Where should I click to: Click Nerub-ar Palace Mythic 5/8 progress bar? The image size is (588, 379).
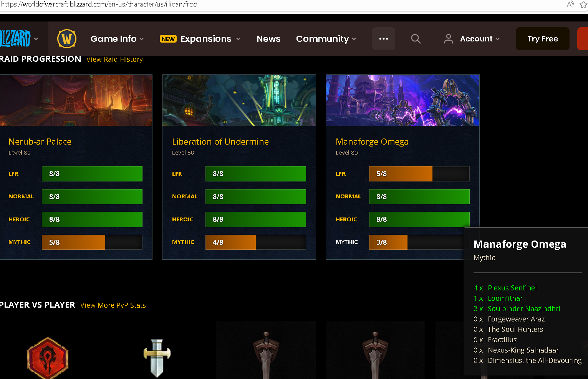pyautogui.click(x=92, y=242)
